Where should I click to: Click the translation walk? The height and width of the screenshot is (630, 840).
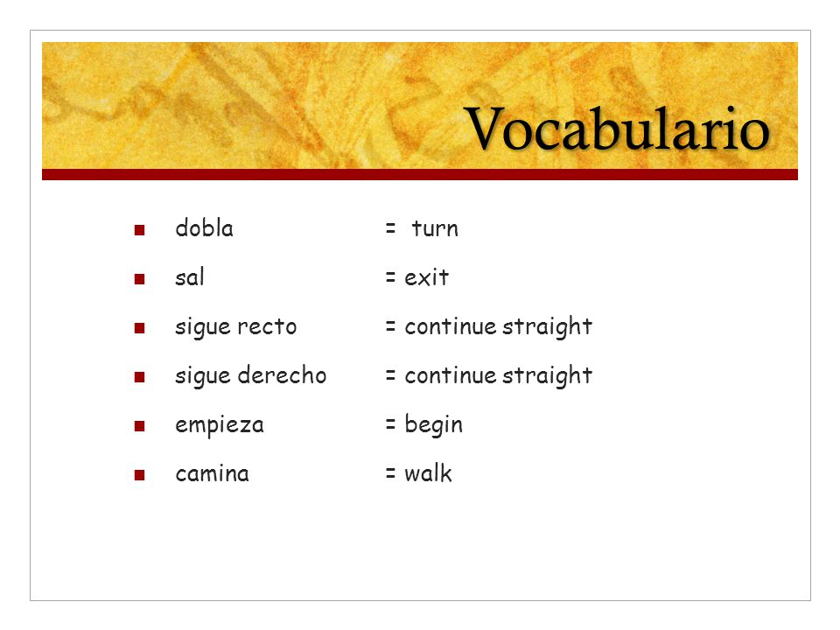pos(428,473)
